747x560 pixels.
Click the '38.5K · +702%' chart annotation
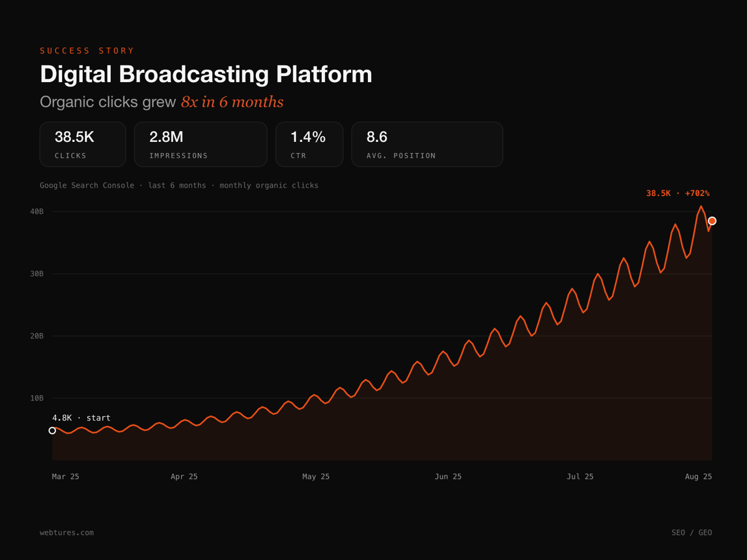point(678,194)
